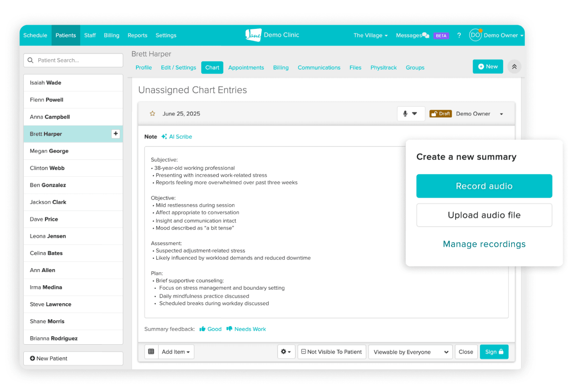
Task: Click the Draft status badge
Action: click(440, 113)
